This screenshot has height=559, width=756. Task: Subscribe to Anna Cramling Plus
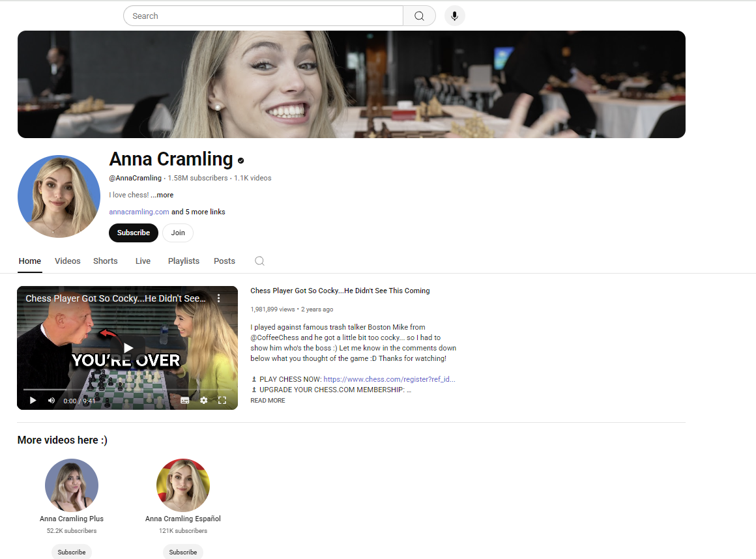(x=71, y=552)
